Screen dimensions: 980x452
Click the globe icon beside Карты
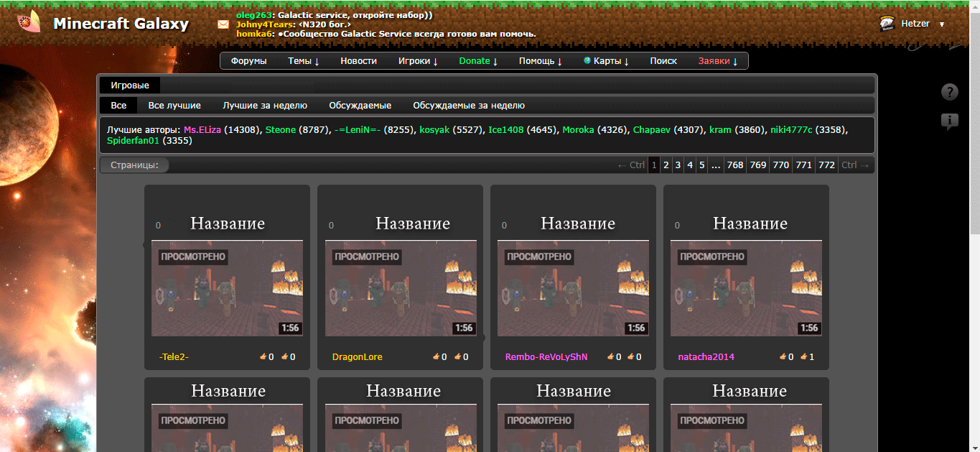point(587,61)
